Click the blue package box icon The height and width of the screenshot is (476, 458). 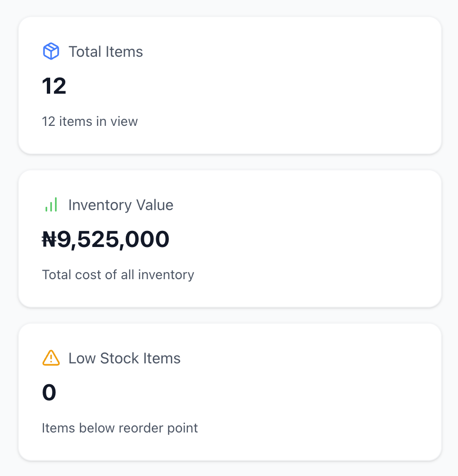pos(51,51)
